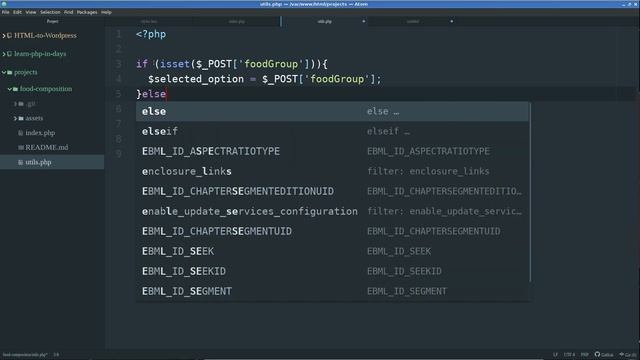Pick EBML_ID_SEGMENT suggestion

coord(332,291)
